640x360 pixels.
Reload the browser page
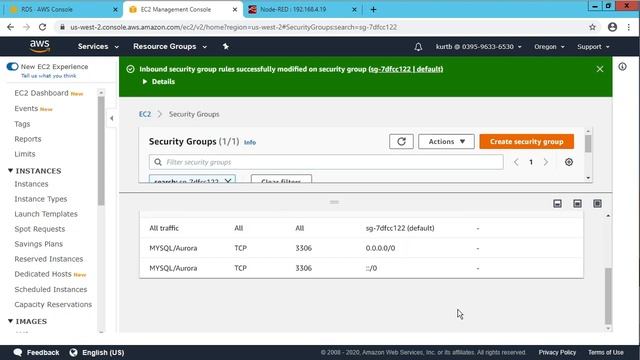pos(42,27)
